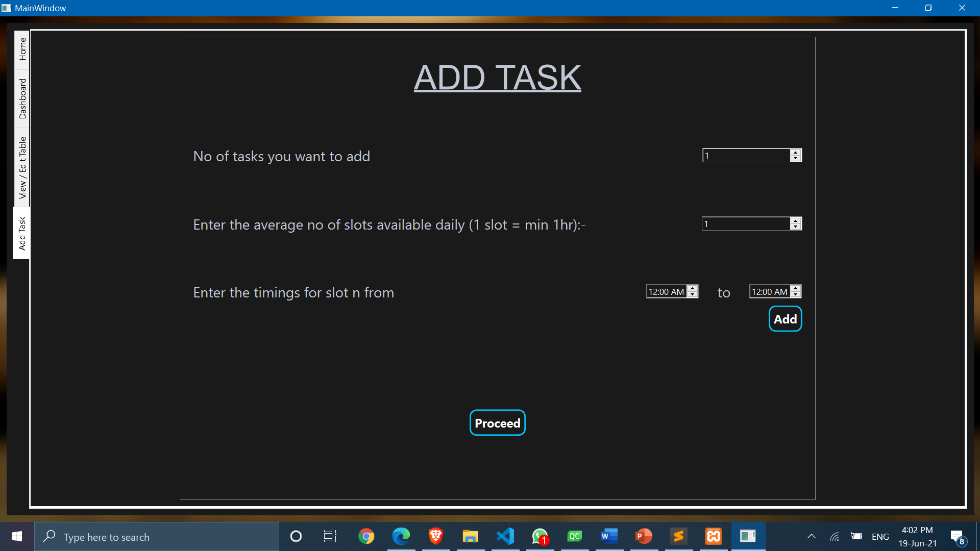This screenshot has height=551, width=980.
Task: Increase slot start time up arrow
Action: point(693,288)
